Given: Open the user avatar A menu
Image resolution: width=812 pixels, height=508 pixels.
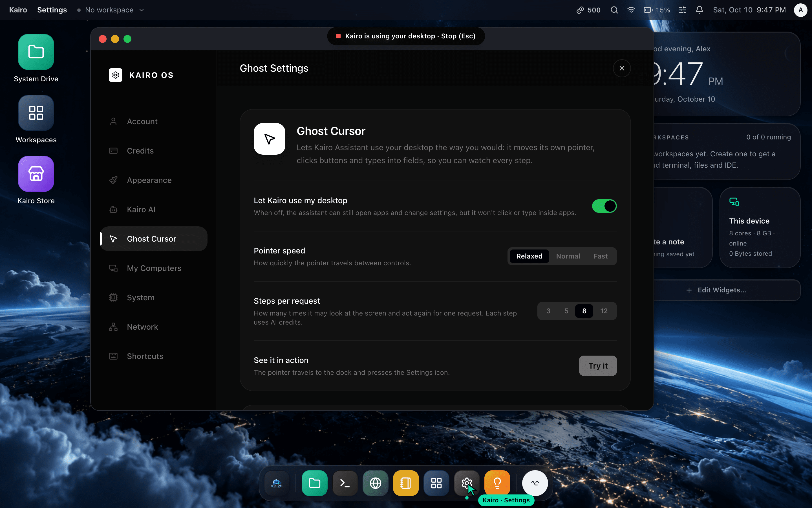Looking at the screenshot, I should (800, 10).
